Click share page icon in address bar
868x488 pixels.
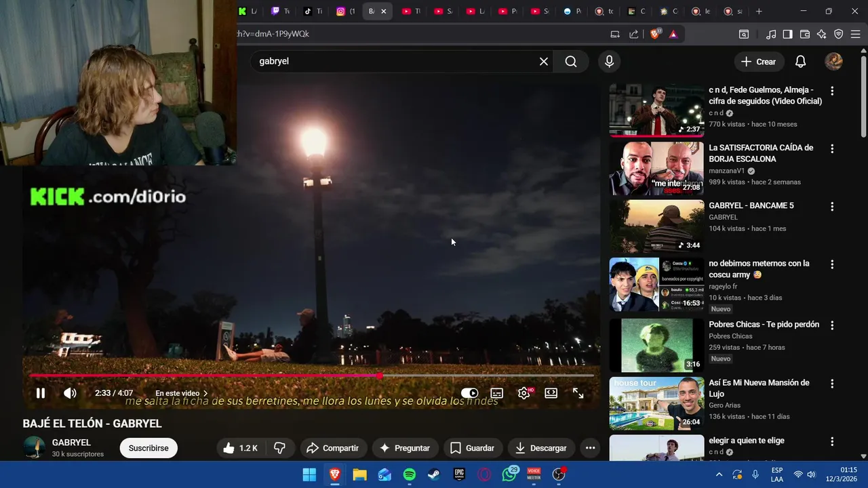click(x=634, y=34)
